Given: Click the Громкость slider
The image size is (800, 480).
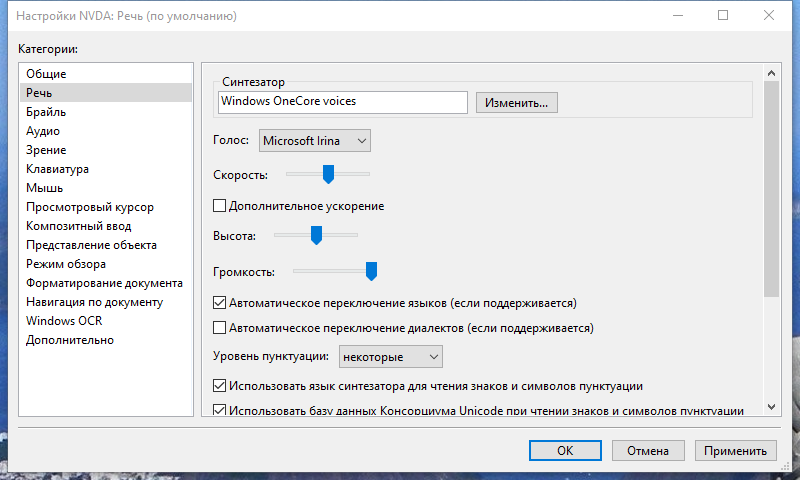Looking at the screenshot, I should (x=335, y=271).
